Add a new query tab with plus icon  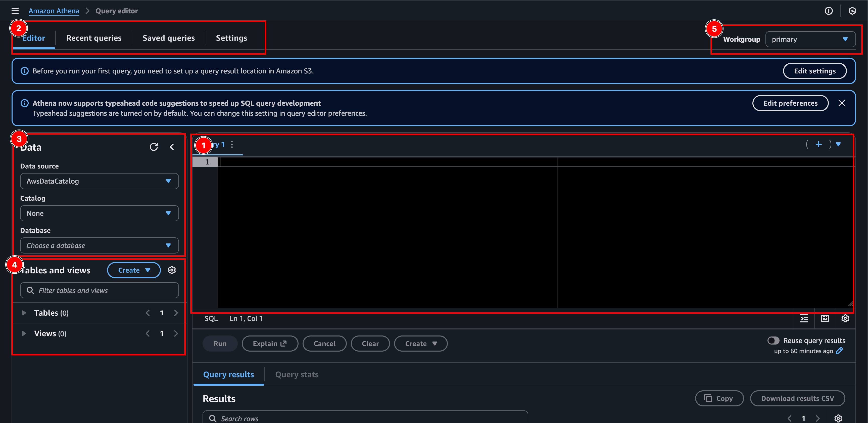819,144
